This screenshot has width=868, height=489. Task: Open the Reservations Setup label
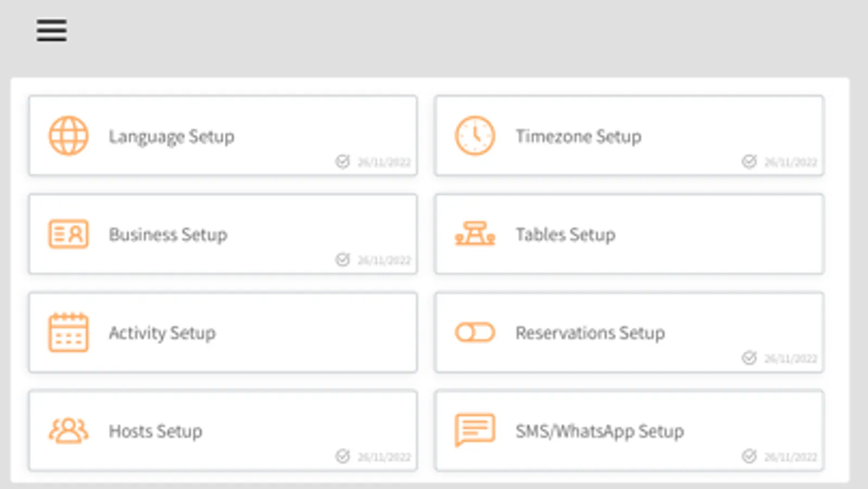point(590,333)
